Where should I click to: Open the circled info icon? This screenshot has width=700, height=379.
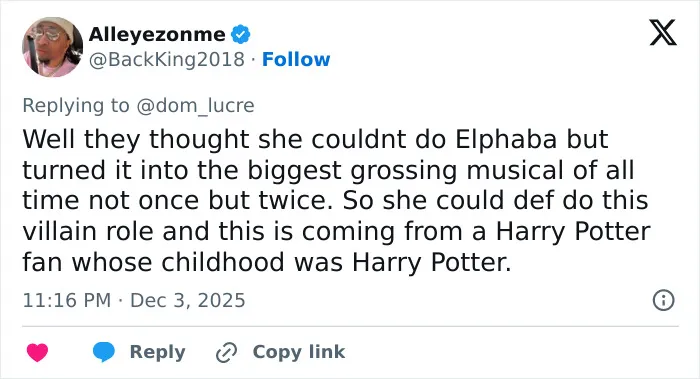[x=664, y=300]
